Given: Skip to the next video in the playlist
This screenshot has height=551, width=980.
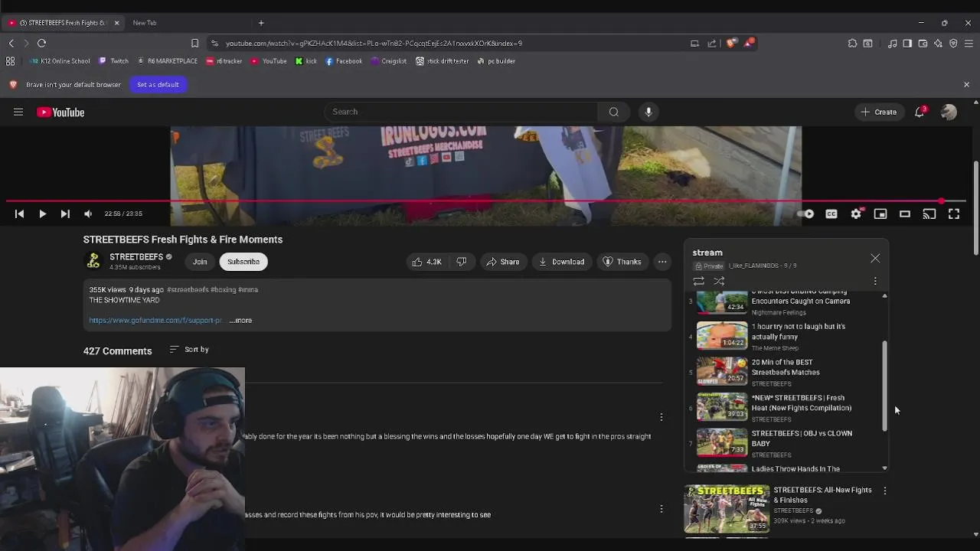Looking at the screenshot, I should click(65, 214).
